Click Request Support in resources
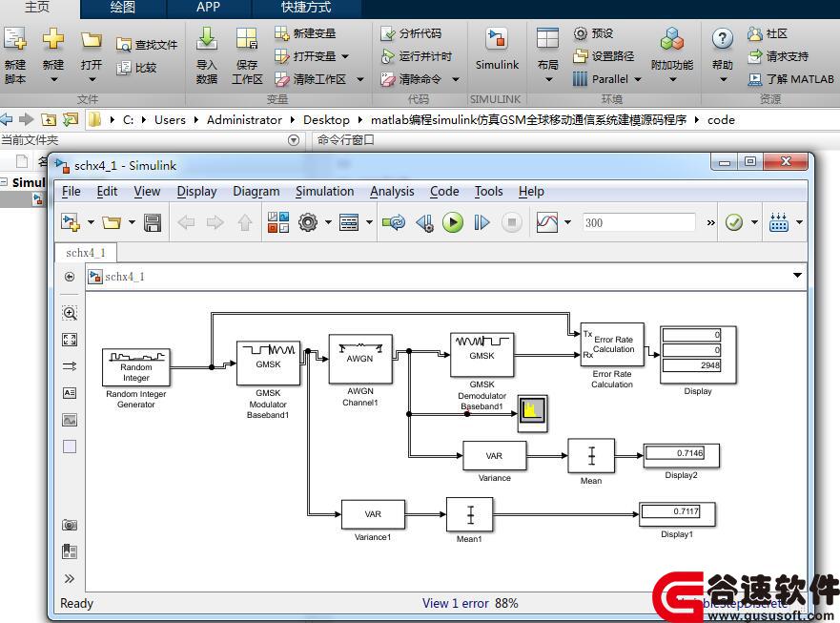The height and width of the screenshot is (623, 840). click(778, 56)
